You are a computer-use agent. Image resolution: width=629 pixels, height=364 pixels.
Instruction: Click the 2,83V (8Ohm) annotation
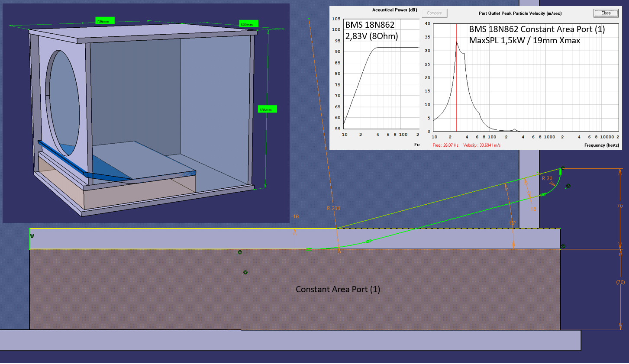pyautogui.click(x=371, y=36)
